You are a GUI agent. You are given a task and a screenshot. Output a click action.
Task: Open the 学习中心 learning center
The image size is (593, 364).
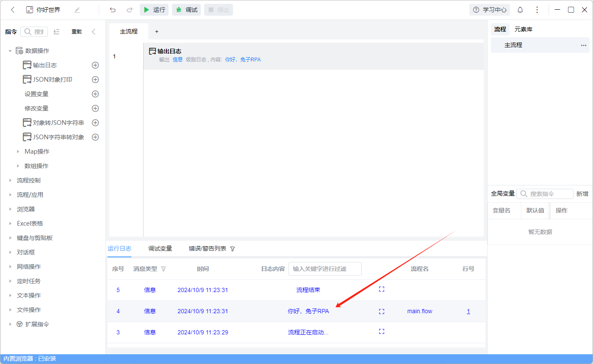coord(490,10)
